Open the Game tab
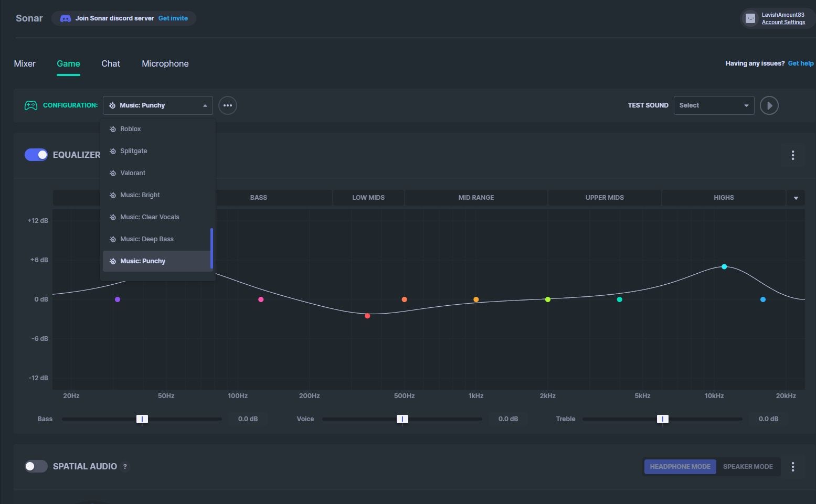Viewport: 816px width, 504px height. [68, 63]
